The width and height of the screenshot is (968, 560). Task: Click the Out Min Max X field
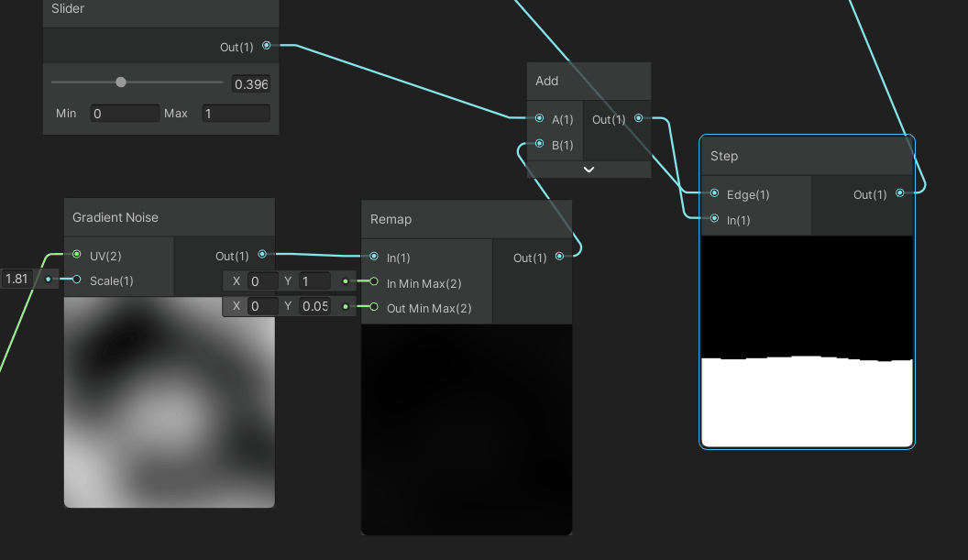click(262, 306)
